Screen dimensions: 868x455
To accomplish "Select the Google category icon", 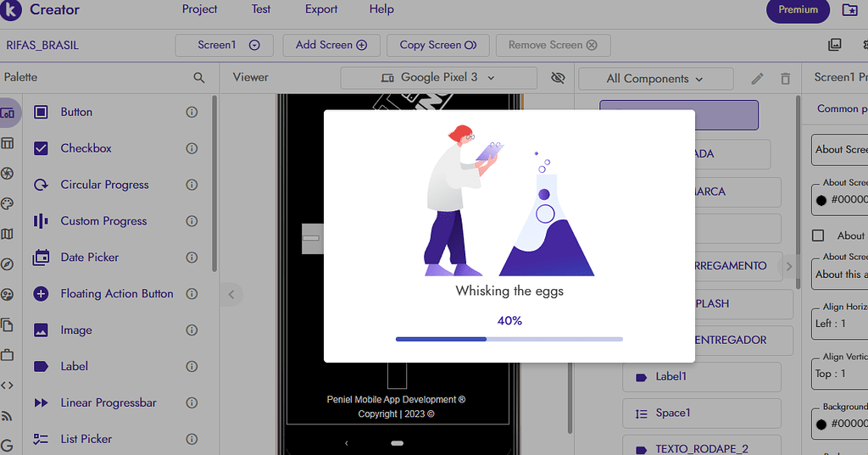I will 7,446.
